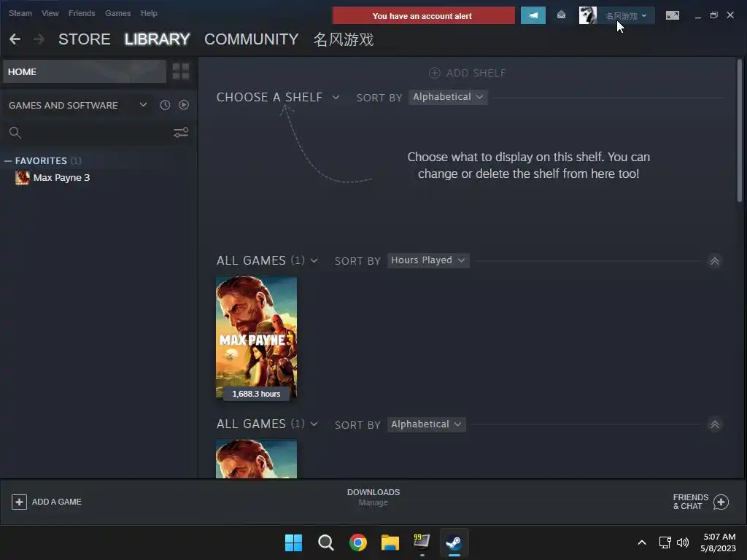Open the Friends menu

point(82,13)
